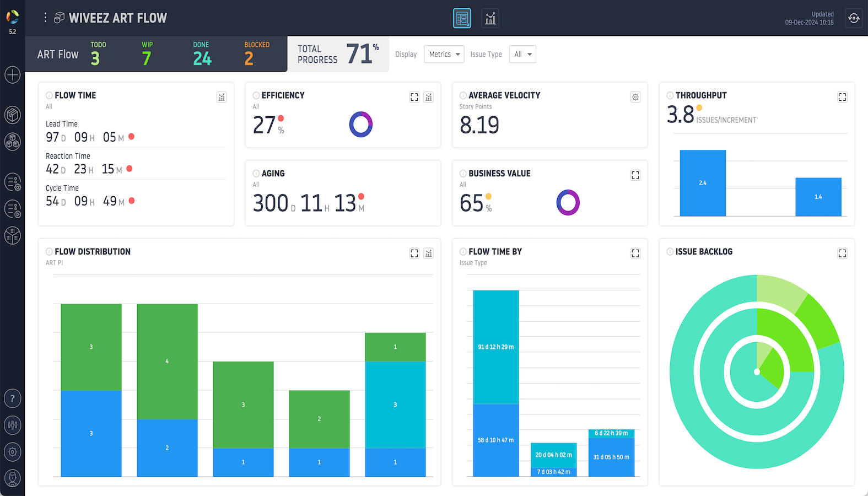Image resolution: width=868 pixels, height=496 pixels.
Task: Click the Aging value 300 D 11 H 13 M
Action: coord(309,203)
